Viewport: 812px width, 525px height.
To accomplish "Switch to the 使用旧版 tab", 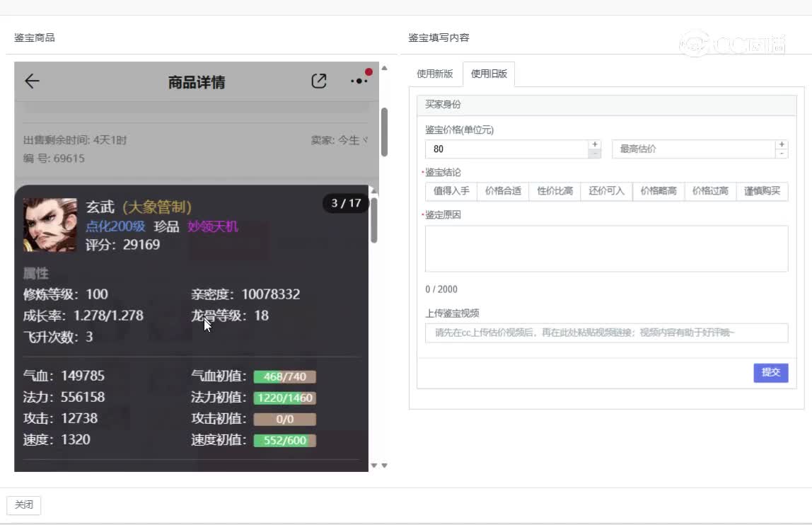I will 489,74.
